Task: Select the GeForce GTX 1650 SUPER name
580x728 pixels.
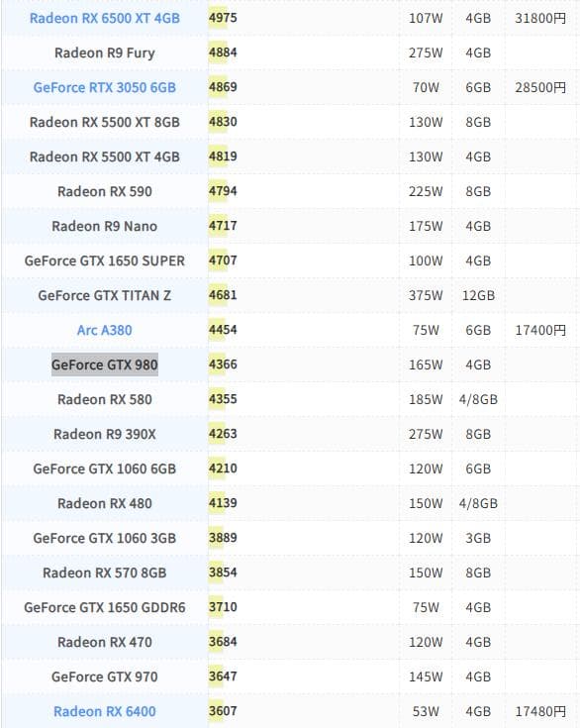Action: (104, 260)
